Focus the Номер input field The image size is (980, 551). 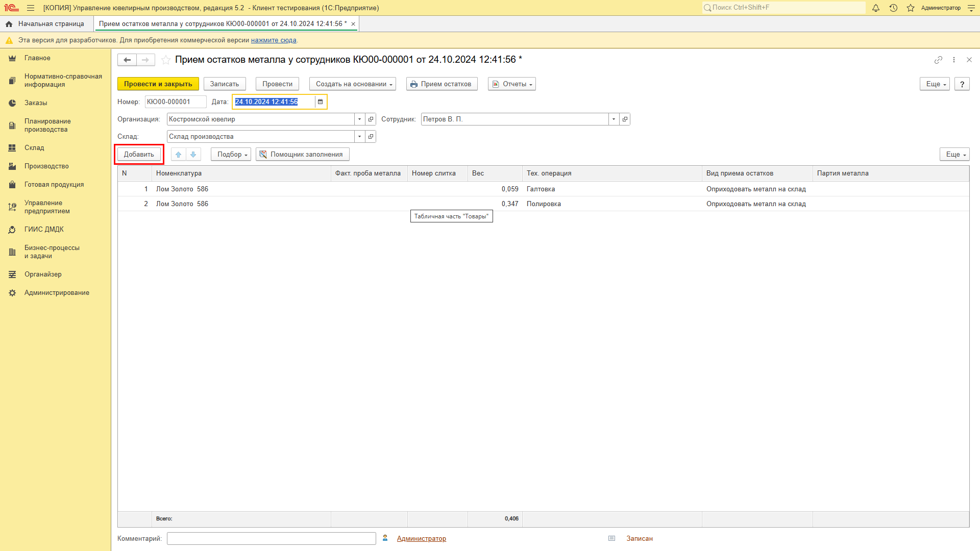(x=176, y=102)
